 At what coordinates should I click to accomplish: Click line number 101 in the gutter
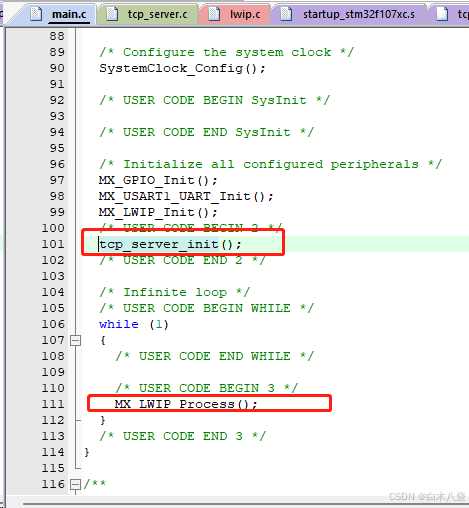pyautogui.click(x=53, y=244)
